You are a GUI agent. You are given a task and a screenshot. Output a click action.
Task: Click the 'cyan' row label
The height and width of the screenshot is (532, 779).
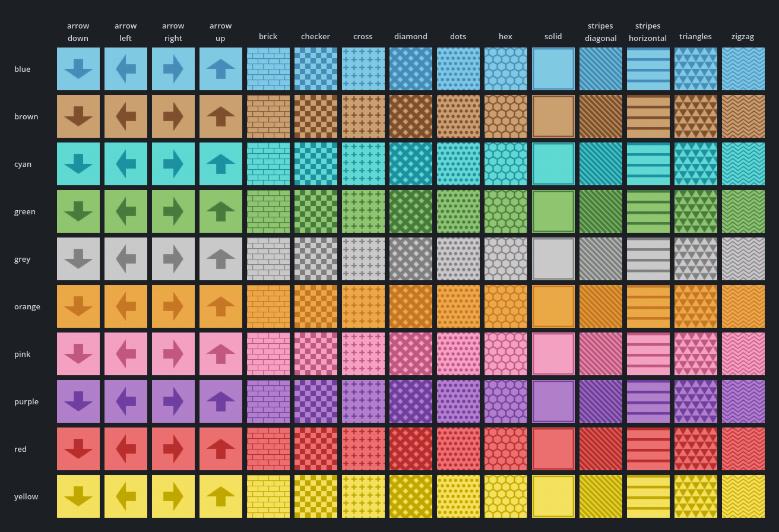pos(23,164)
